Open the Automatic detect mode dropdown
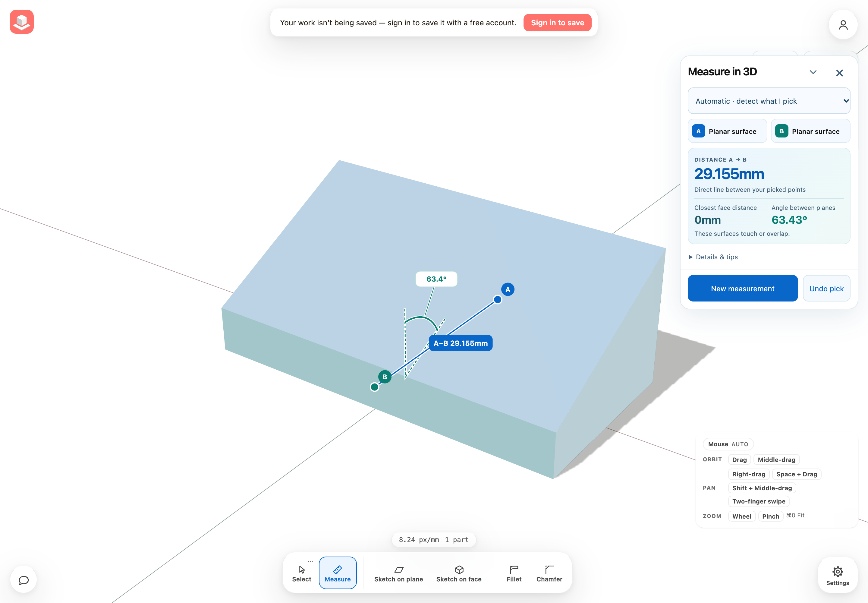The height and width of the screenshot is (603, 868). pyautogui.click(x=769, y=101)
